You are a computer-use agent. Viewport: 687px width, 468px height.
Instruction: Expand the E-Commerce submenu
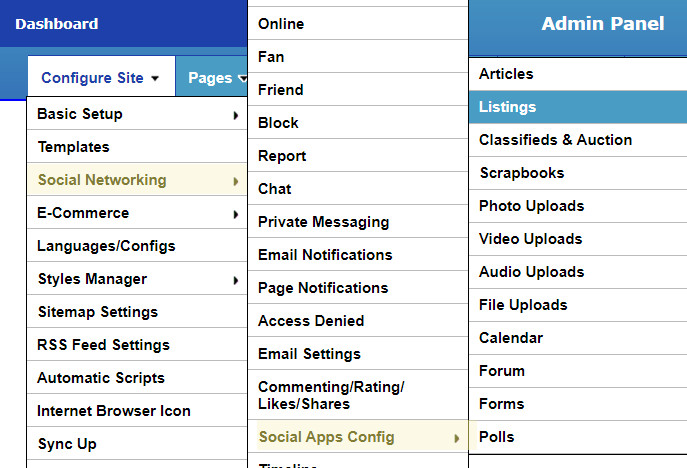coord(137,213)
